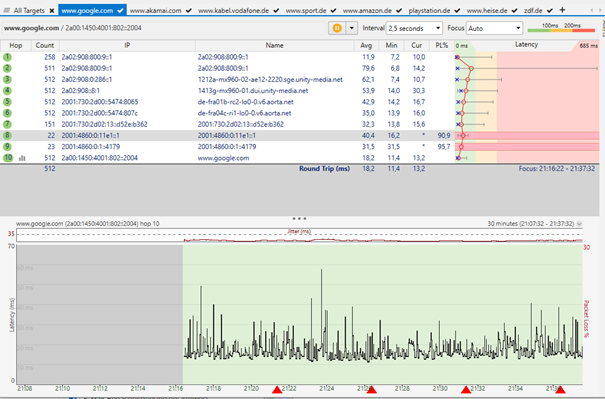Click the All Targets list icon

coord(6,10)
